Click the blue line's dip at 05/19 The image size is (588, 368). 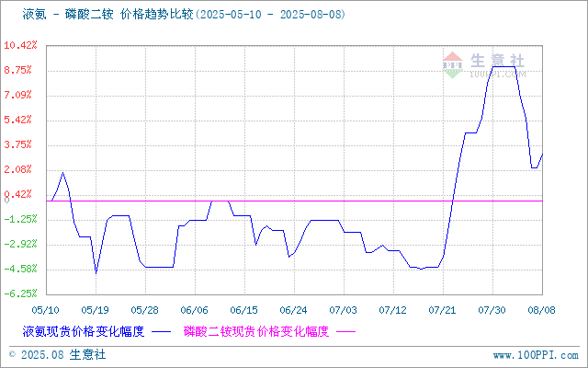[96, 273]
